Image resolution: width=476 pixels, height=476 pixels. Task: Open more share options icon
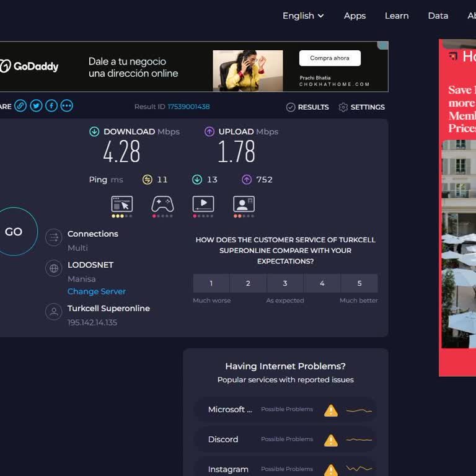click(x=67, y=106)
